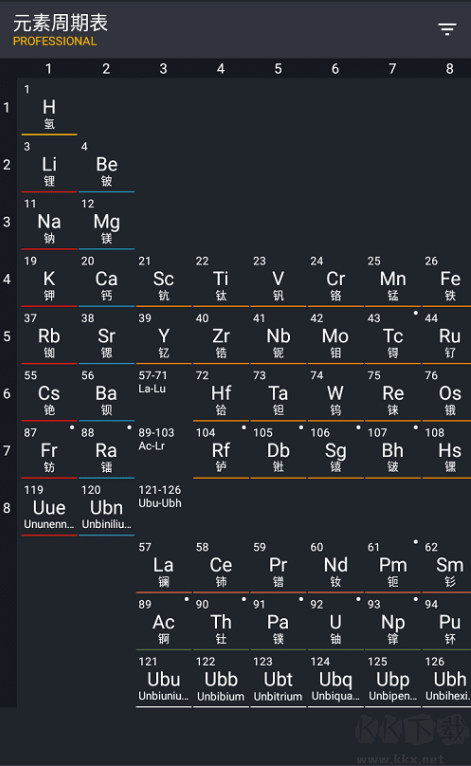Select period row header 6
This screenshot has width=471, height=766.
[x=7, y=393]
